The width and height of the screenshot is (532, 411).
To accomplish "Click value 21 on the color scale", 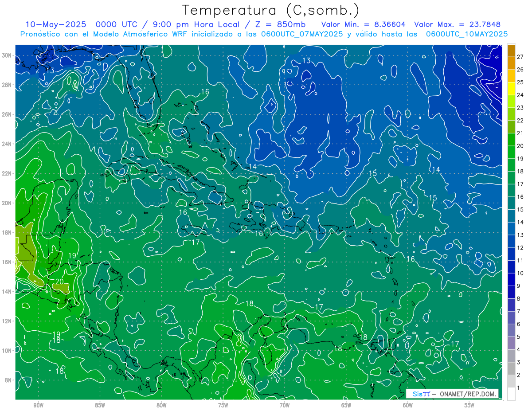I will [x=520, y=133].
